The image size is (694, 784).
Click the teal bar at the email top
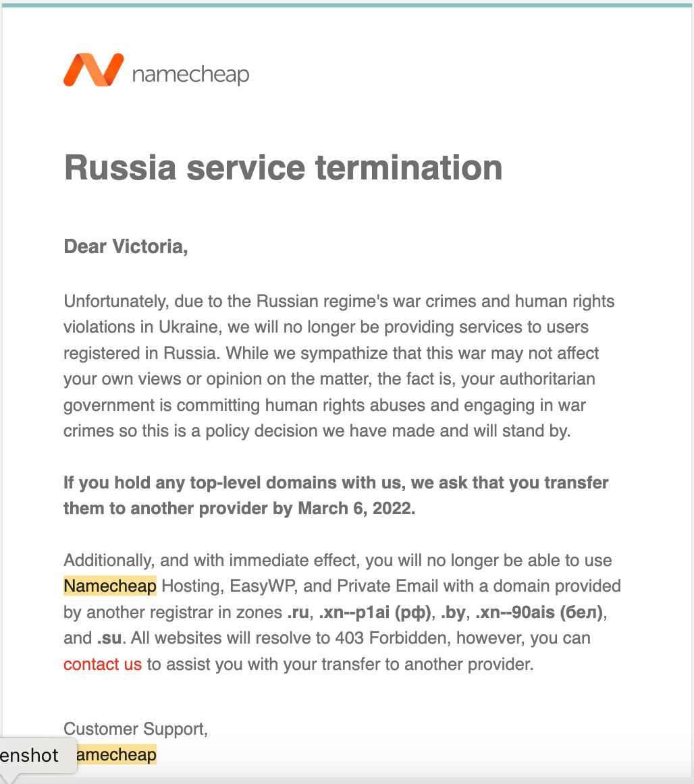[347, 5]
